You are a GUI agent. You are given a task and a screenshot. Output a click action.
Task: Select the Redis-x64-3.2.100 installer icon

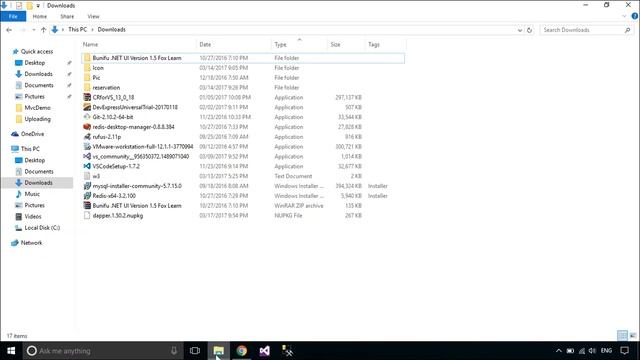pos(87,196)
